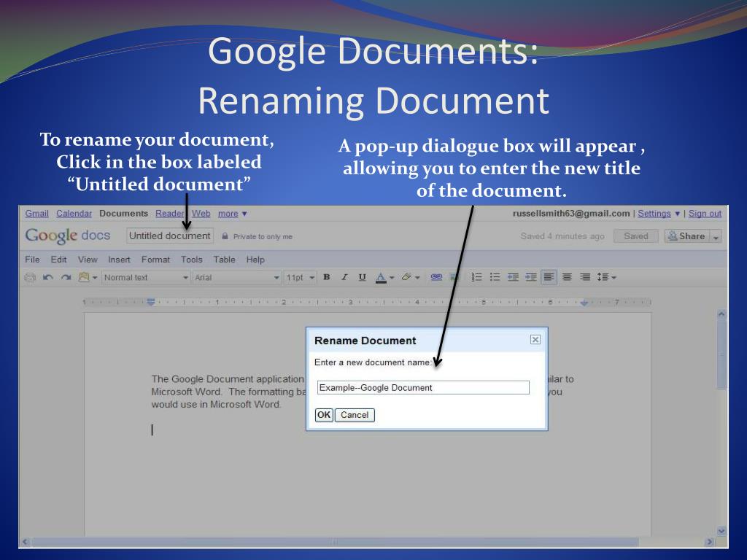Open the Normal text style dropdown
The image size is (747, 560).
pos(146,278)
